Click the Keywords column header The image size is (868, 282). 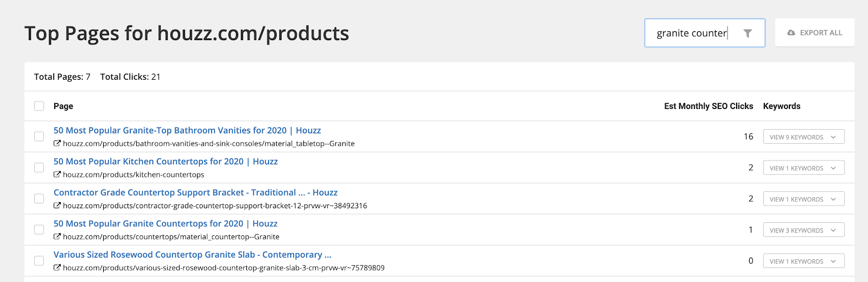pos(781,106)
